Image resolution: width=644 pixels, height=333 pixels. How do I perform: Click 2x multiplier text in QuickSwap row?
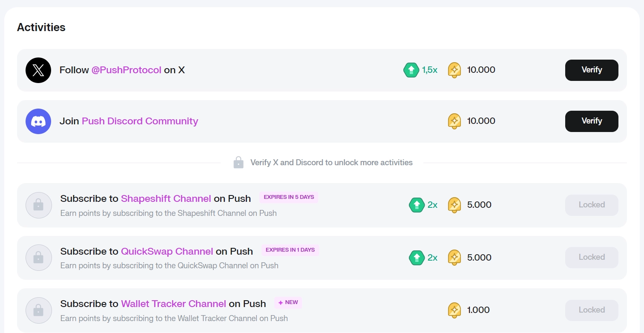pos(433,257)
